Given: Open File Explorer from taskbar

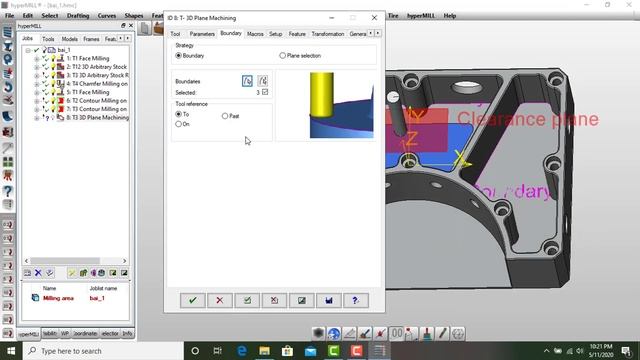Looking at the screenshot, I should [264, 351].
